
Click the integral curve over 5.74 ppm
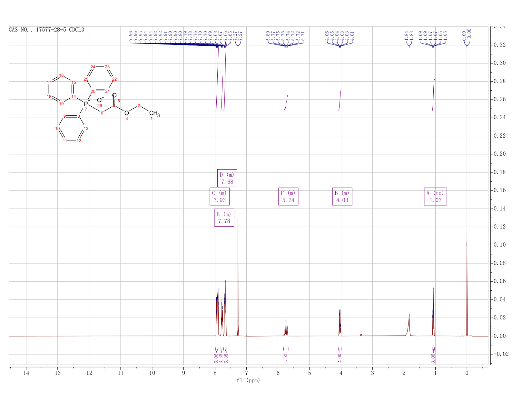click(x=286, y=103)
